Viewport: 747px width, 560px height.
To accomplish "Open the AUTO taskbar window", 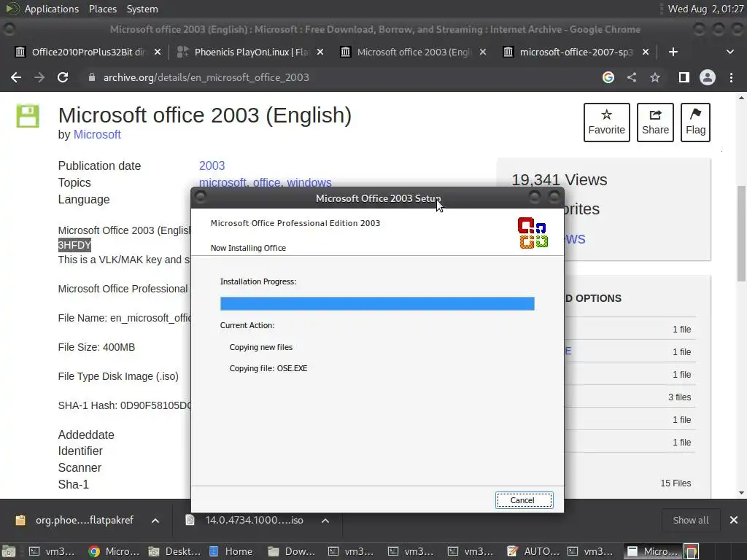I will pos(533,551).
